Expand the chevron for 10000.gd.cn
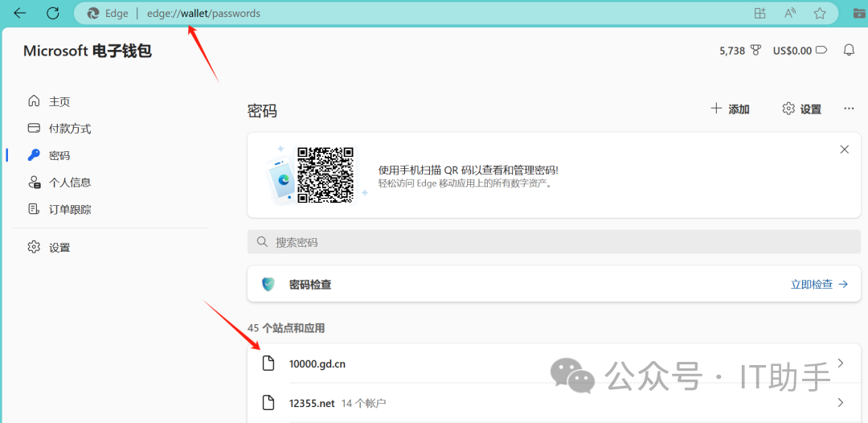Image resolution: width=868 pixels, height=423 pixels. pyautogui.click(x=841, y=363)
